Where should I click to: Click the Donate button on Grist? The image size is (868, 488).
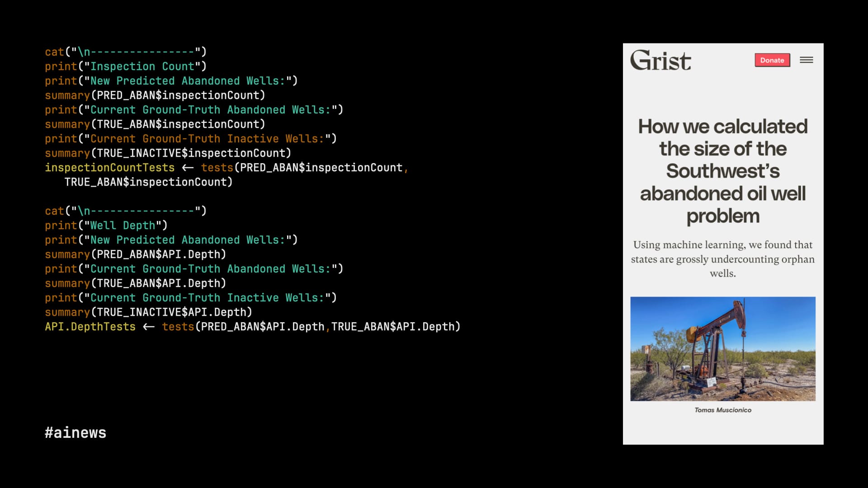(x=773, y=60)
